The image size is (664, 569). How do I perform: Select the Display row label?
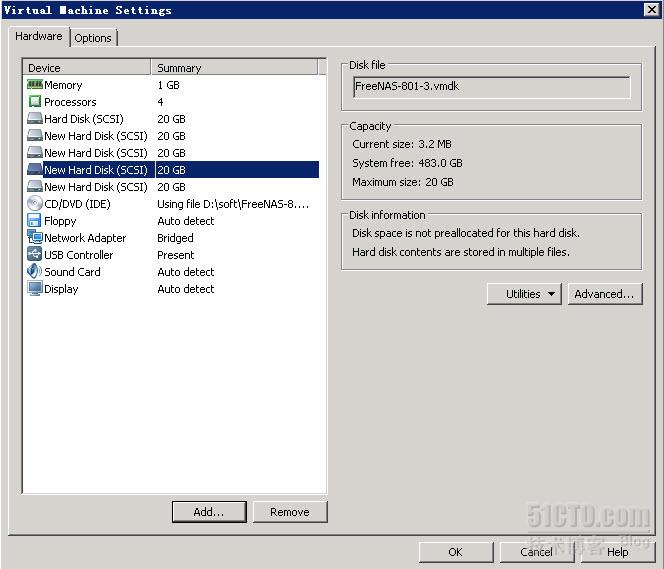(x=61, y=289)
